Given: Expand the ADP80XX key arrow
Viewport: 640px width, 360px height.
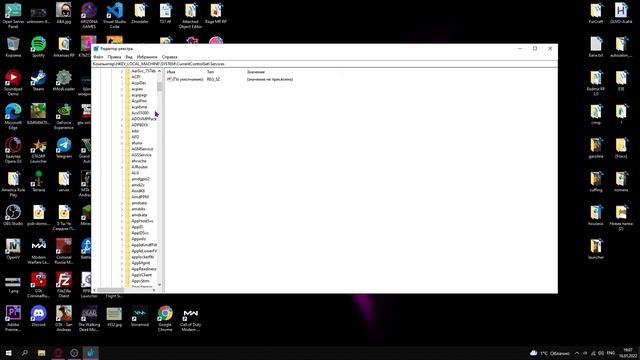Looking at the screenshot, I should coord(122,125).
